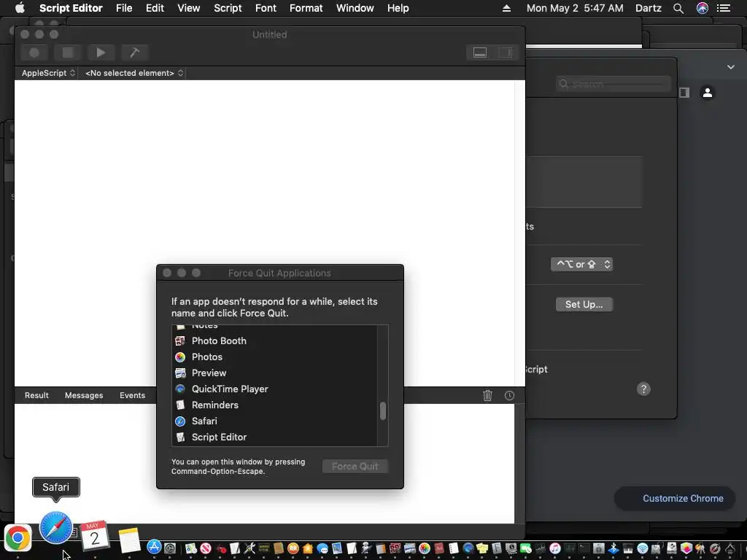
Task: Compile the script with the hammer icon
Action: click(x=134, y=52)
